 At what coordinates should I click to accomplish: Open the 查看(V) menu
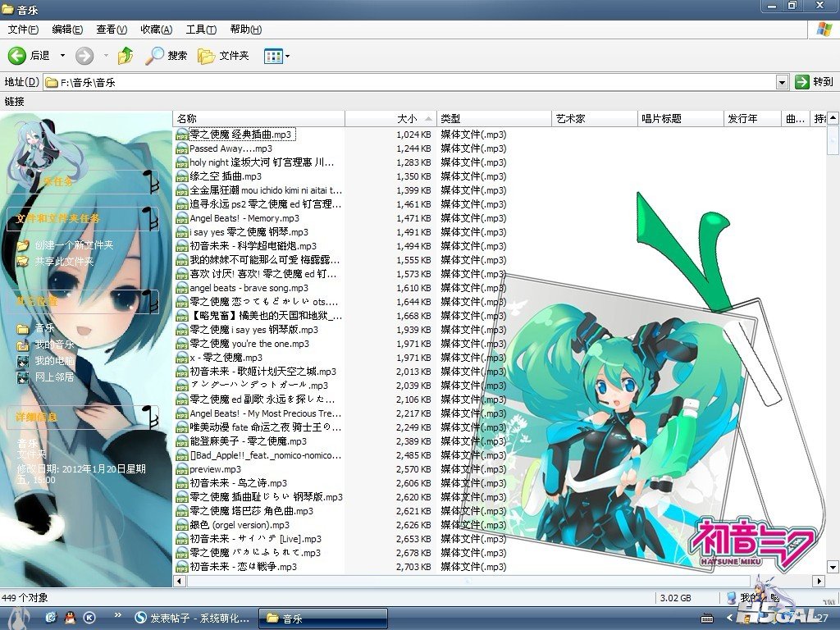[x=112, y=30]
